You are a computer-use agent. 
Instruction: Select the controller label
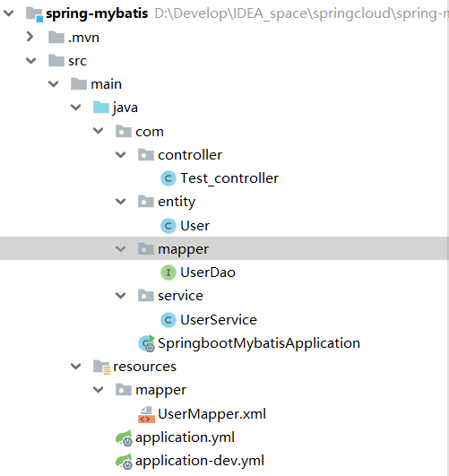tap(190, 155)
